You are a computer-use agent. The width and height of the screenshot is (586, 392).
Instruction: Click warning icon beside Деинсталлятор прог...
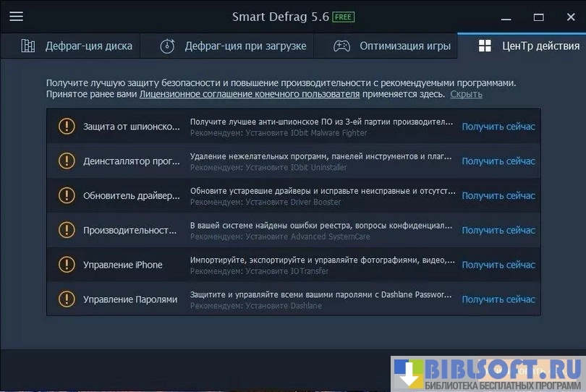click(67, 161)
